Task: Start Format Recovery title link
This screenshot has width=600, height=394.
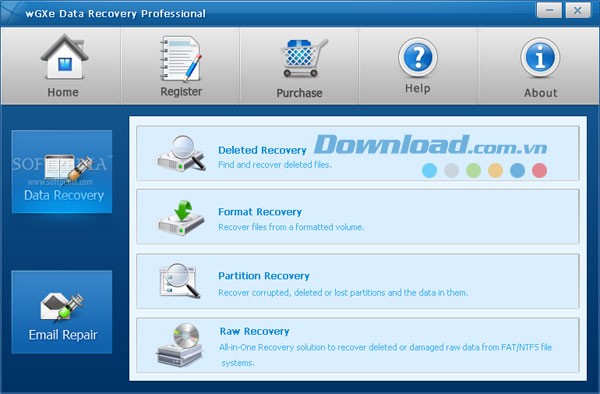Action: click(x=260, y=212)
